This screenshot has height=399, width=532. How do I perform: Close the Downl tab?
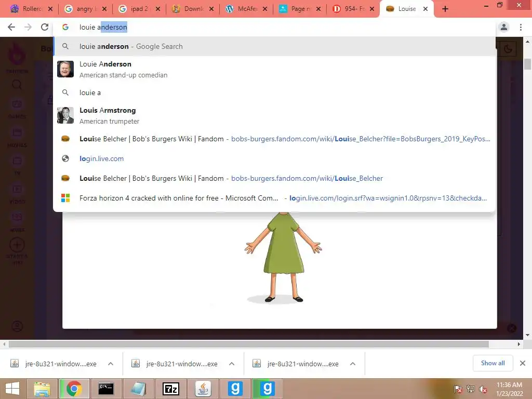click(211, 9)
